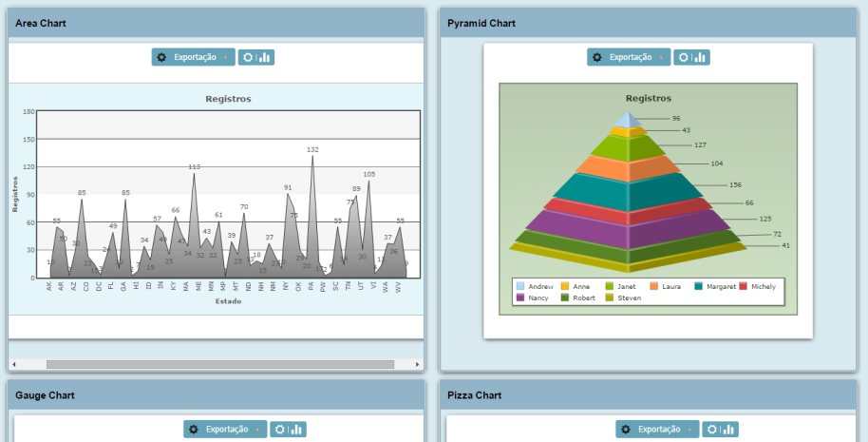The width and height of the screenshot is (868, 442).
Task: Select the Pyramid Chart panel header
Action: [x=648, y=23]
